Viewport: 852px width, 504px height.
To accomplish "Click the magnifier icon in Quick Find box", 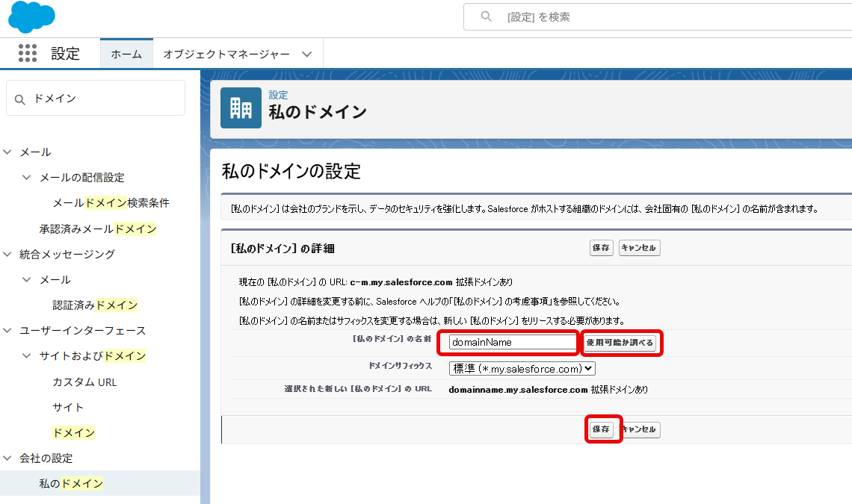I will point(20,99).
